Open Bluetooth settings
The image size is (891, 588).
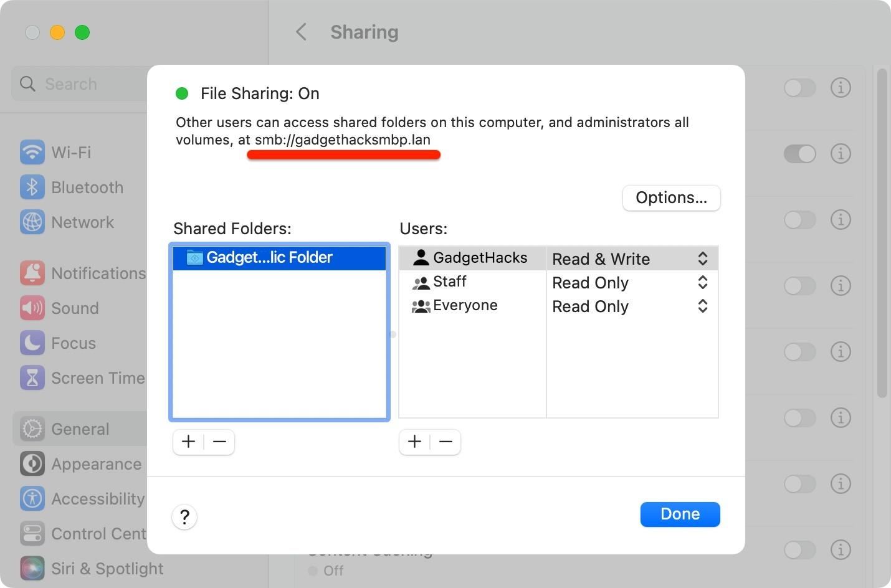[x=87, y=187]
